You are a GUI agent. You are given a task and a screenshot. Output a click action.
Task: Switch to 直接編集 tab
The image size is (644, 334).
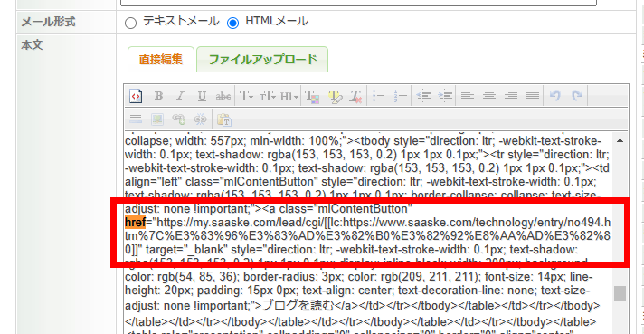pyautogui.click(x=161, y=60)
